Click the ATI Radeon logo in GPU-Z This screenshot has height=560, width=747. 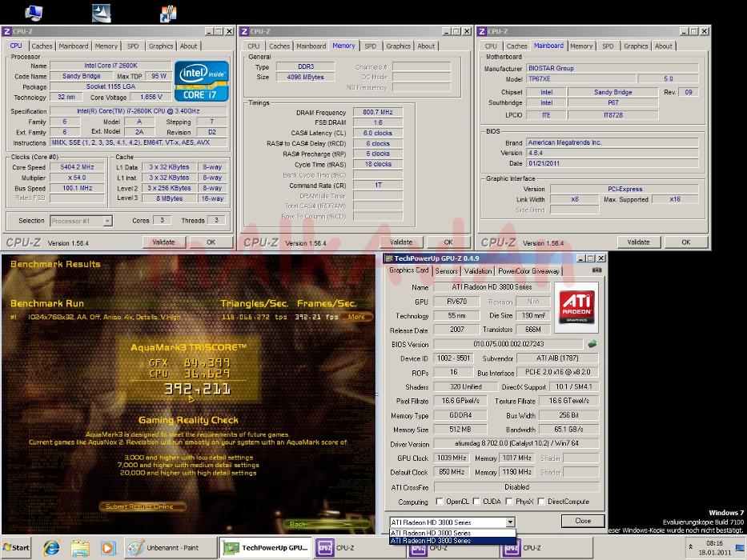(576, 307)
